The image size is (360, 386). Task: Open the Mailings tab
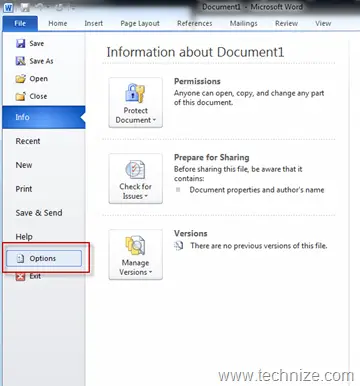tap(244, 23)
